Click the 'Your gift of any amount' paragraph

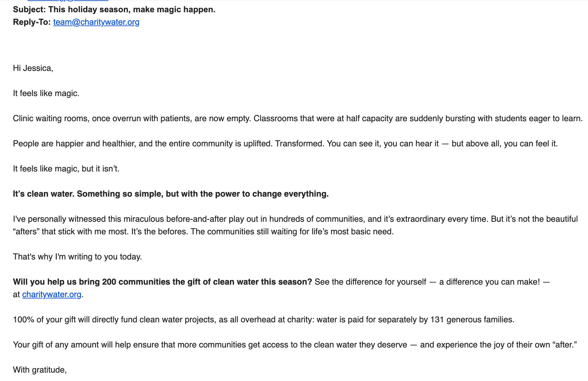click(295, 345)
